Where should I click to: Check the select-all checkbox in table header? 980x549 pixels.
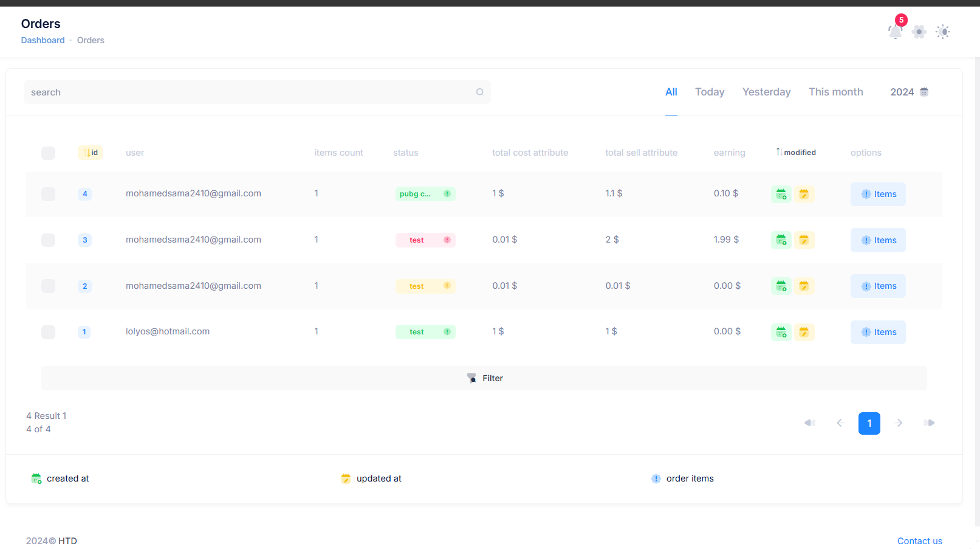click(x=48, y=153)
